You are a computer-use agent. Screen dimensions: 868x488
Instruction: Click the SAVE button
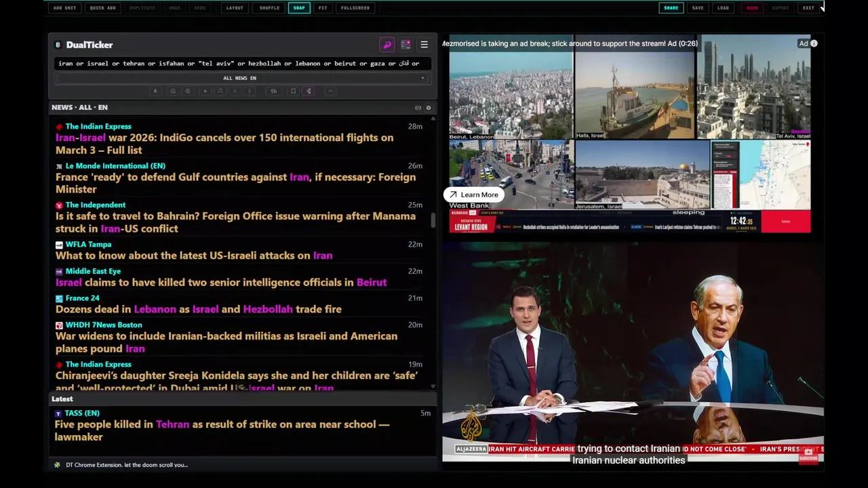pos(698,8)
